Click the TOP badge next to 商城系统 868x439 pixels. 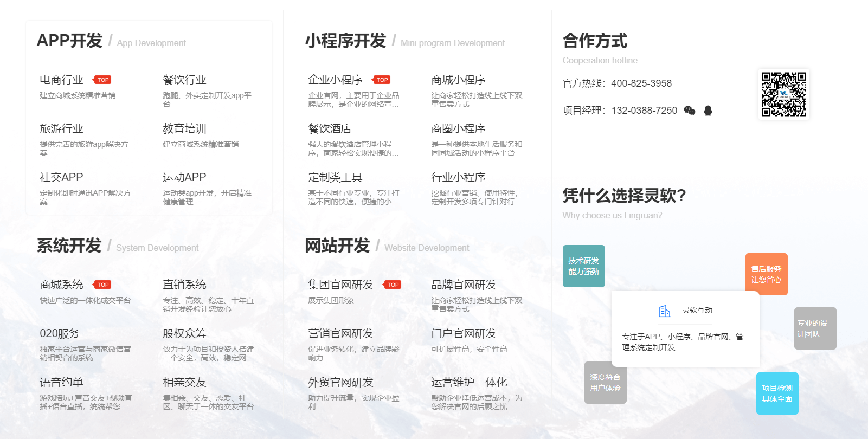102,285
